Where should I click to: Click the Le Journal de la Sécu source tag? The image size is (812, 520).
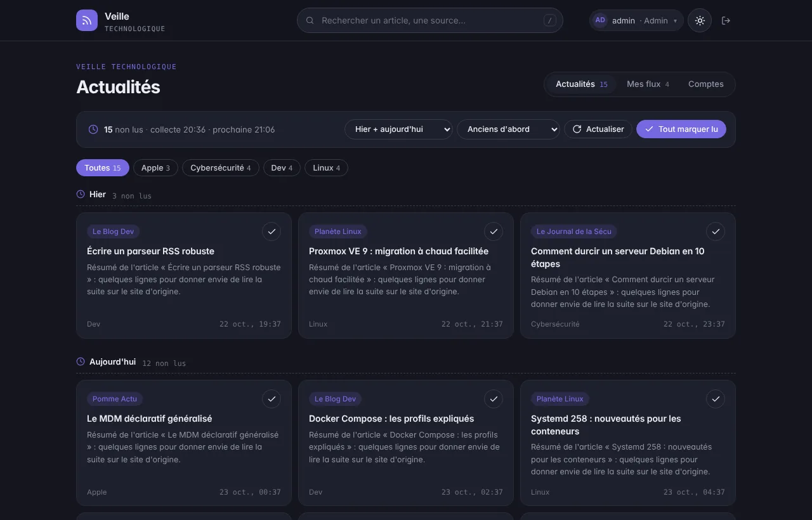point(574,231)
